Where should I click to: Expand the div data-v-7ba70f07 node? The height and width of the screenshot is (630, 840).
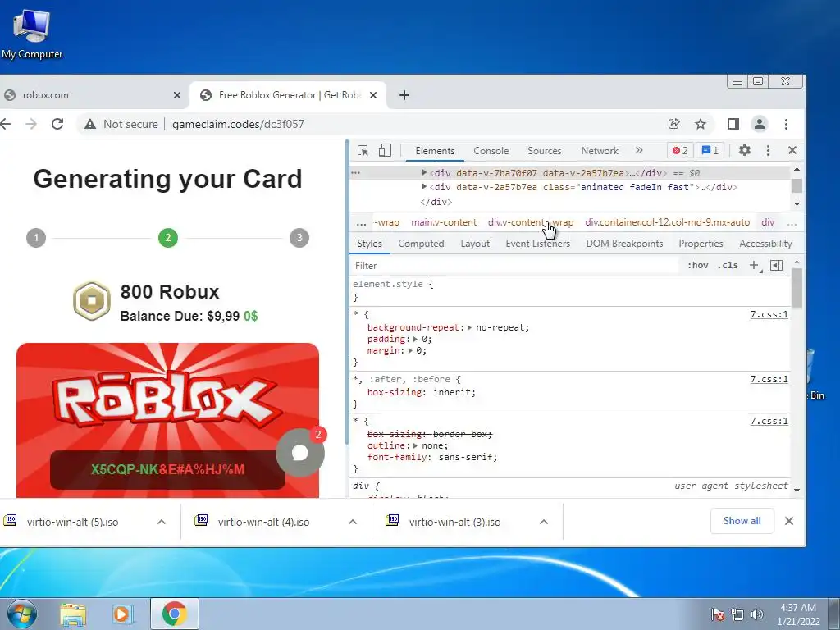[x=424, y=172]
